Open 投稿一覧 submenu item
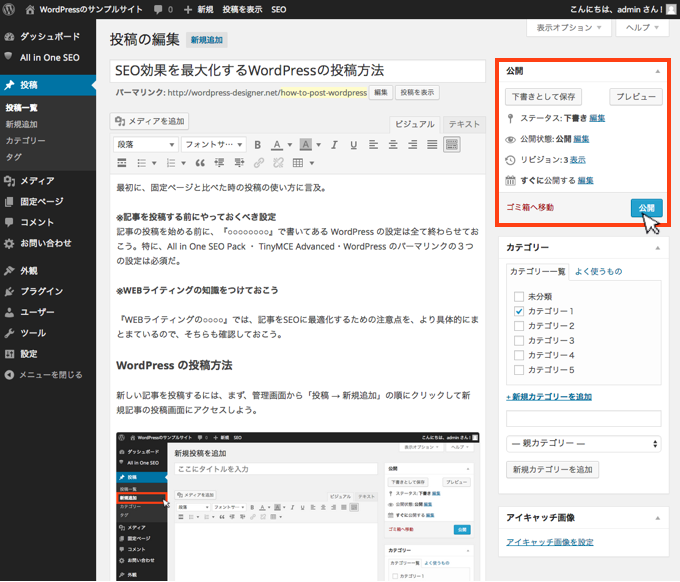 tap(22, 108)
